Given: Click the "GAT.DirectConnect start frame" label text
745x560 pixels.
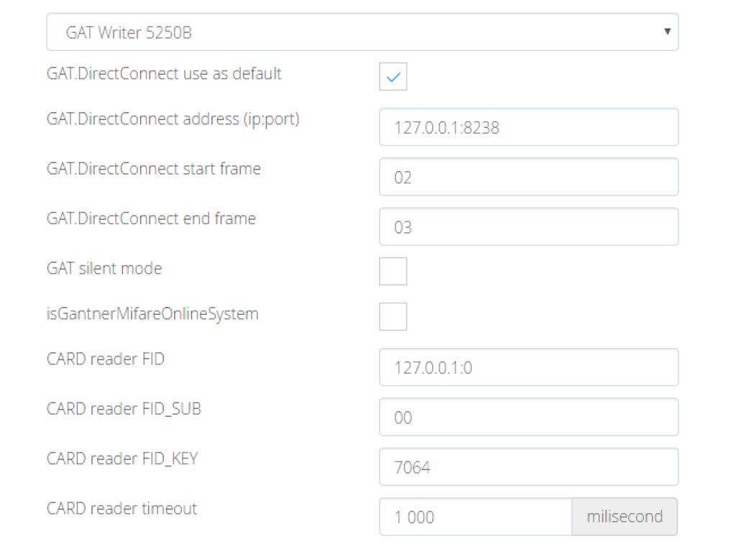Looking at the screenshot, I should click(x=153, y=169).
